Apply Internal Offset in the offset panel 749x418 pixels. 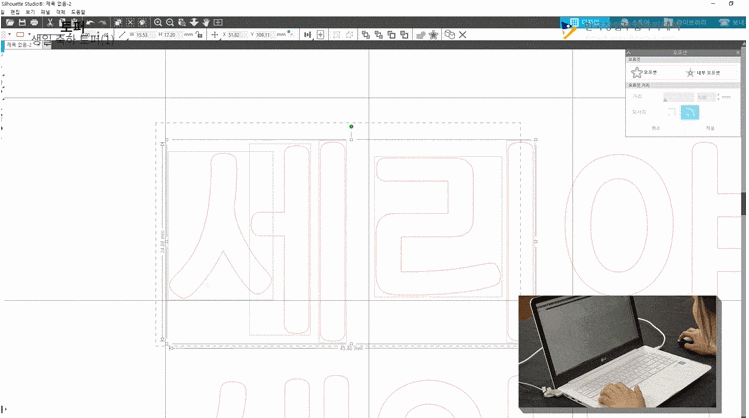pyautogui.click(x=703, y=73)
